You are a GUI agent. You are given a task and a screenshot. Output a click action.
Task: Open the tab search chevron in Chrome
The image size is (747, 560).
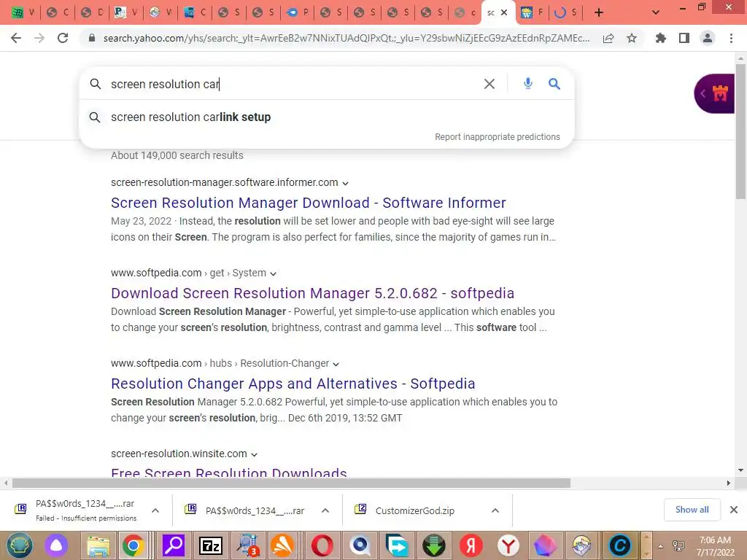656,12
